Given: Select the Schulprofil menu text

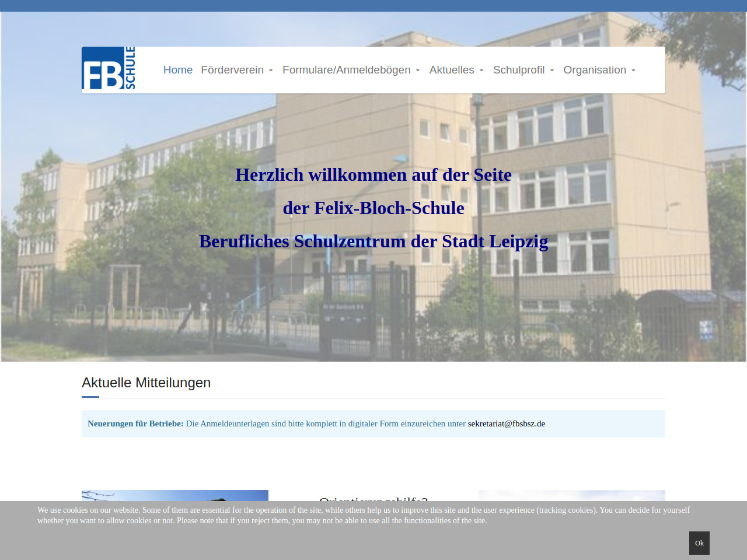Looking at the screenshot, I should (518, 70).
